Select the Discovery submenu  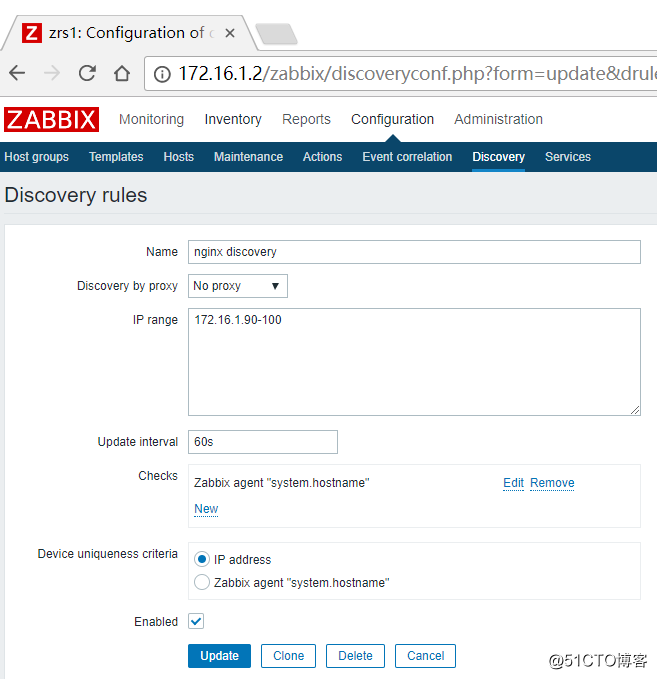pyautogui.click(x=498, y=157)
